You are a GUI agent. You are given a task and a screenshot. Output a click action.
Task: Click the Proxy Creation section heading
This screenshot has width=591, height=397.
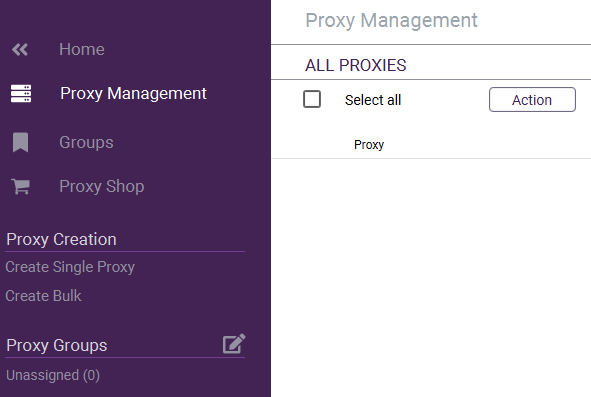pyautogui.click(x=61, y=239)
